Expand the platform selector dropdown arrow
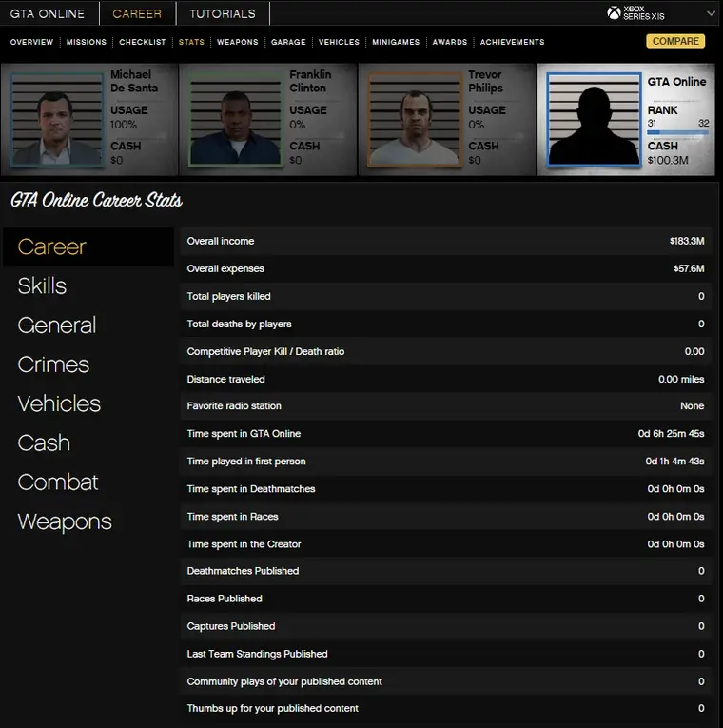This screenshot has width=723, height=728. tap(711, 13)
